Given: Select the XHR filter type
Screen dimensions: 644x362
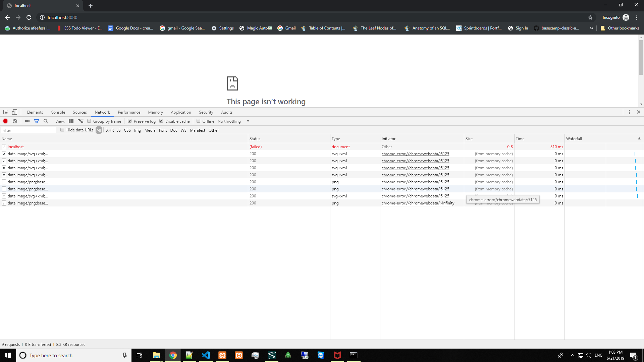Looking at the screenshot, I should 110,130.
